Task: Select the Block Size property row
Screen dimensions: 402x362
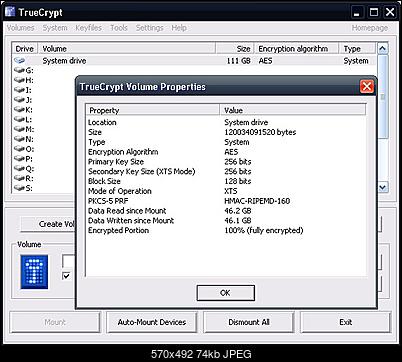Action: pos(227,181)
